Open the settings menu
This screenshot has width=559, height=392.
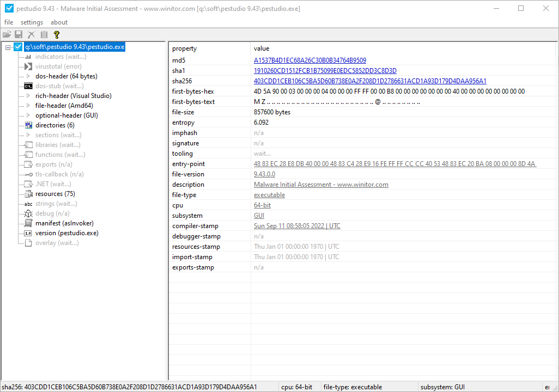click(32, 22)
